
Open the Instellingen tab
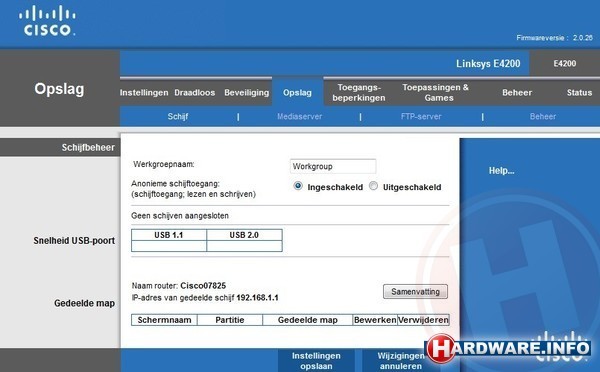pyautogui.click(x=144, y=93)
